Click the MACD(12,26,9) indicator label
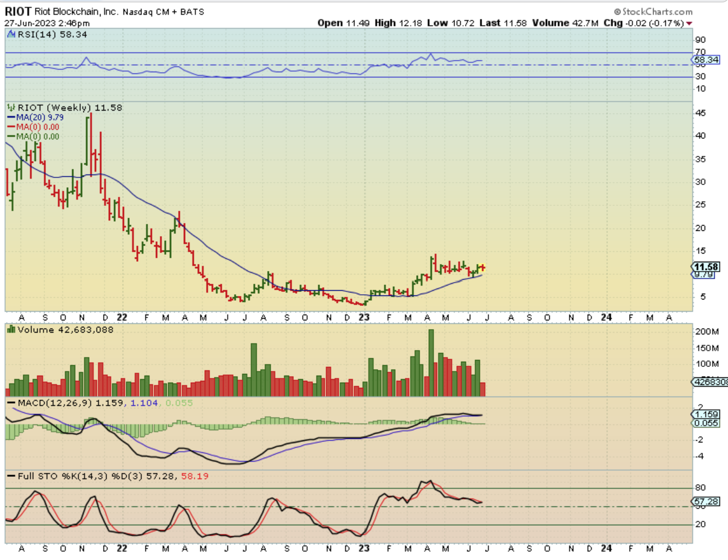 point(55,403)
